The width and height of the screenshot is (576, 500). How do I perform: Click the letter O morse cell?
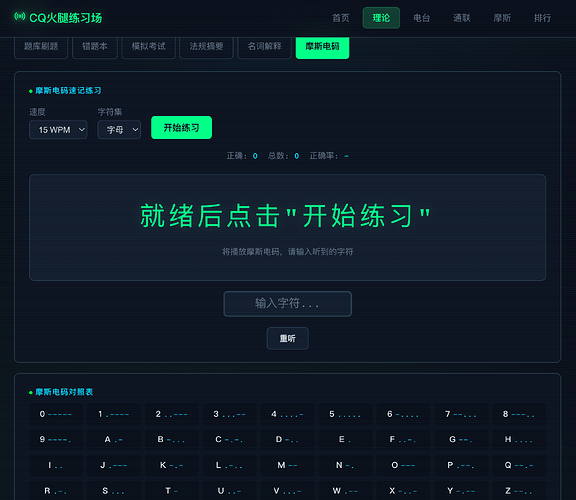[x=403, y=465]
